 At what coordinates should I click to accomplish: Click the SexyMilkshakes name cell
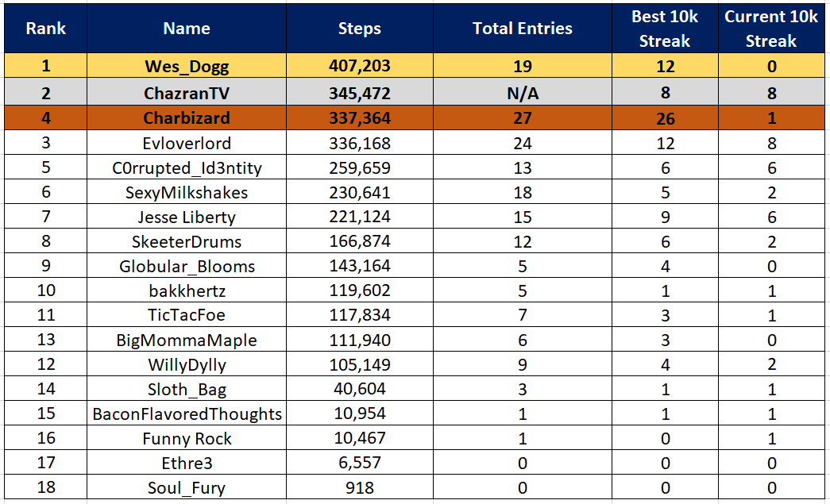[187, 192]
